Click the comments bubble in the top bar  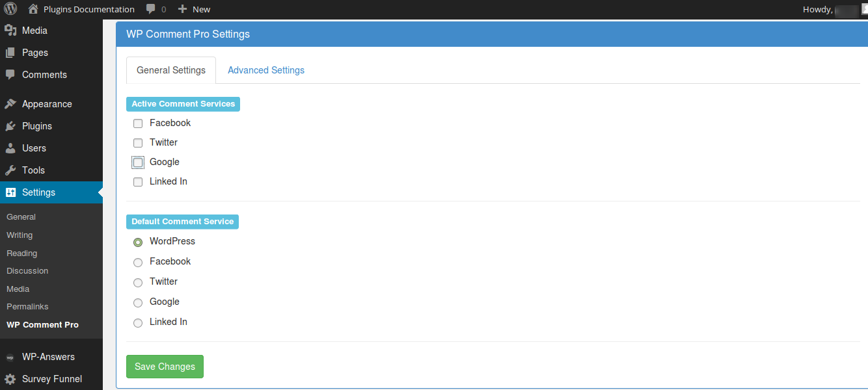pos(151,9)
